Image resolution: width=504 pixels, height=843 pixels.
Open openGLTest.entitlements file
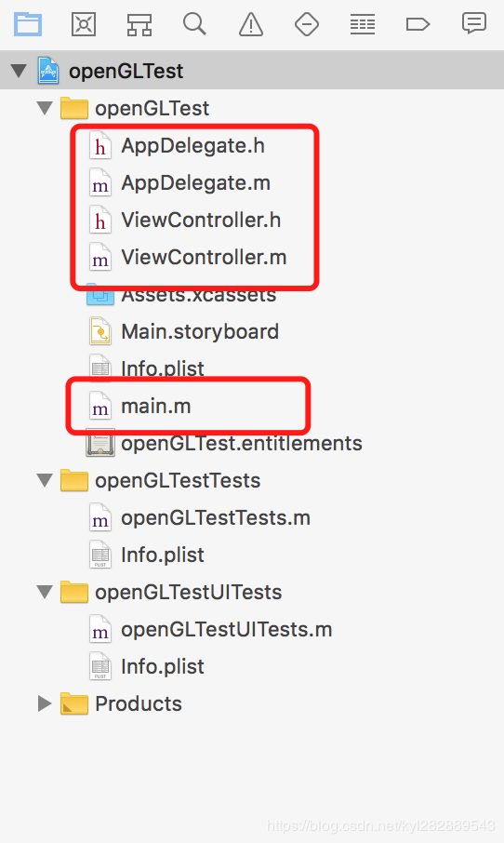[225, 444]
